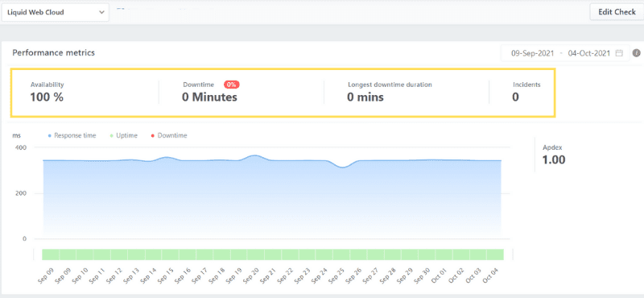Click the green uptime bar at Sep 20
The height and width of the screenshot is (298, 644).
pyautogui.click(x=256, y=255)
